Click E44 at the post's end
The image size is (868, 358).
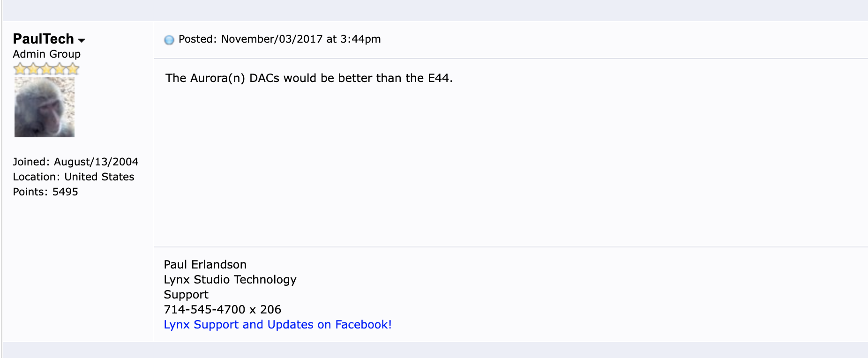click(x=439, y=78)
